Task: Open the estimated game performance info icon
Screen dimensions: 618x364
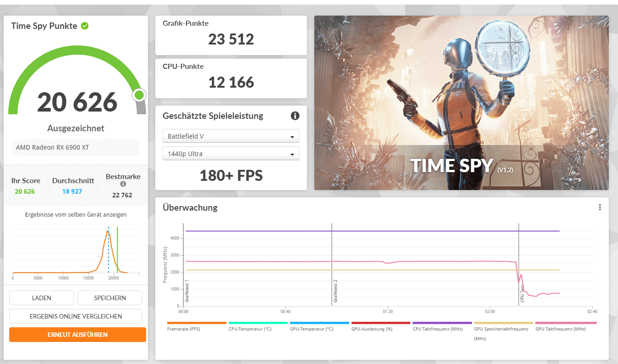Action: coord(295,116)
